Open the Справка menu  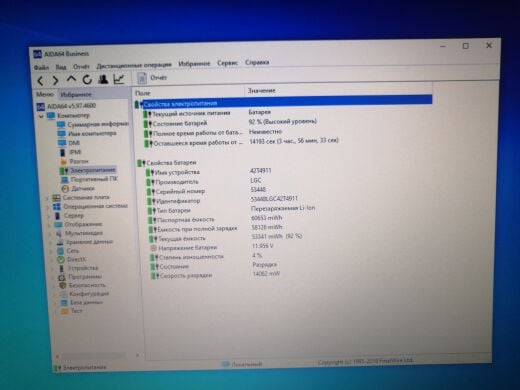(x=257, y=62)
